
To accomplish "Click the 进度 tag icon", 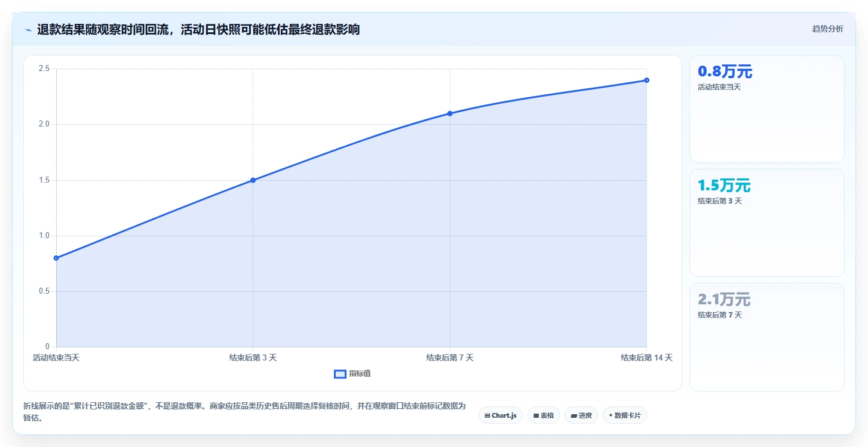I will (x=573, y=415).
